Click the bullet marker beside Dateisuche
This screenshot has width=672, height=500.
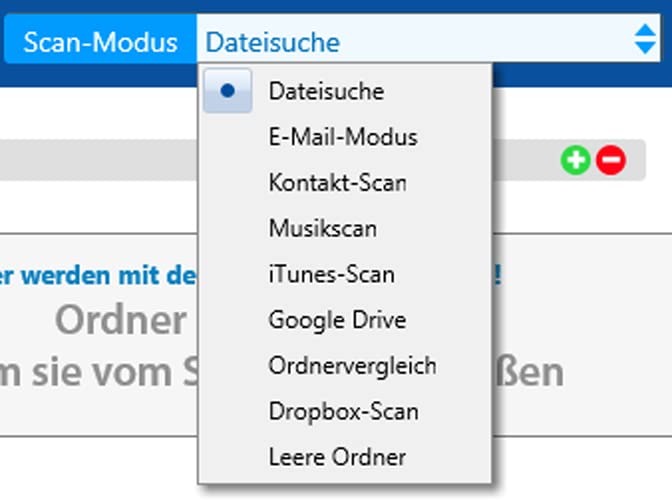(x=228, y=91)
